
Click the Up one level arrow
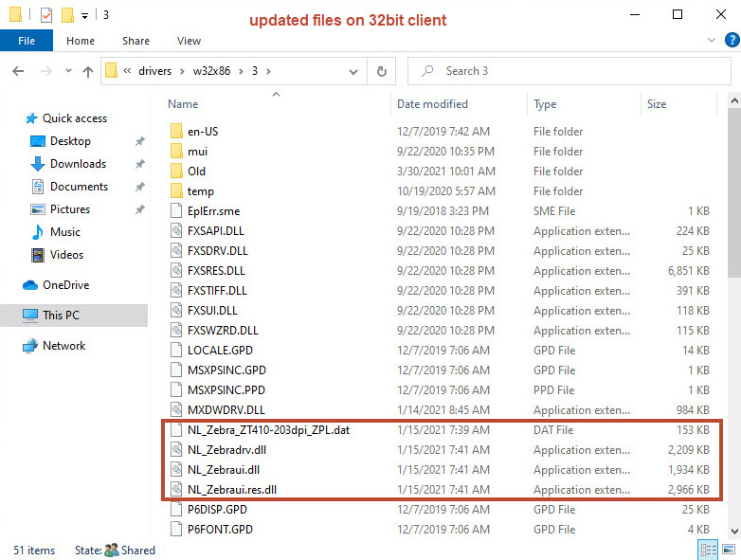coord(88,71)
